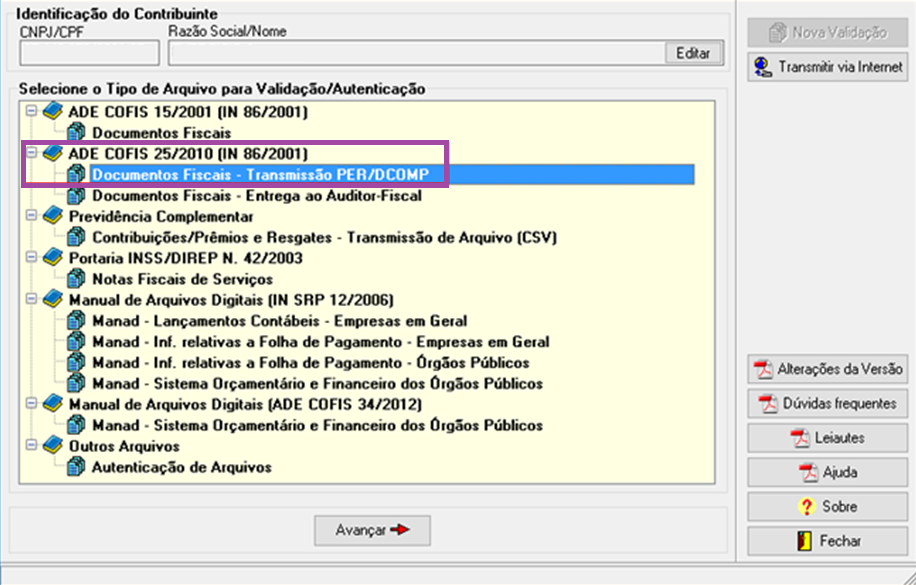Click book icon beside ADE COFIS 25/2010
916x585 pixels.
click(x=53, y=153)
